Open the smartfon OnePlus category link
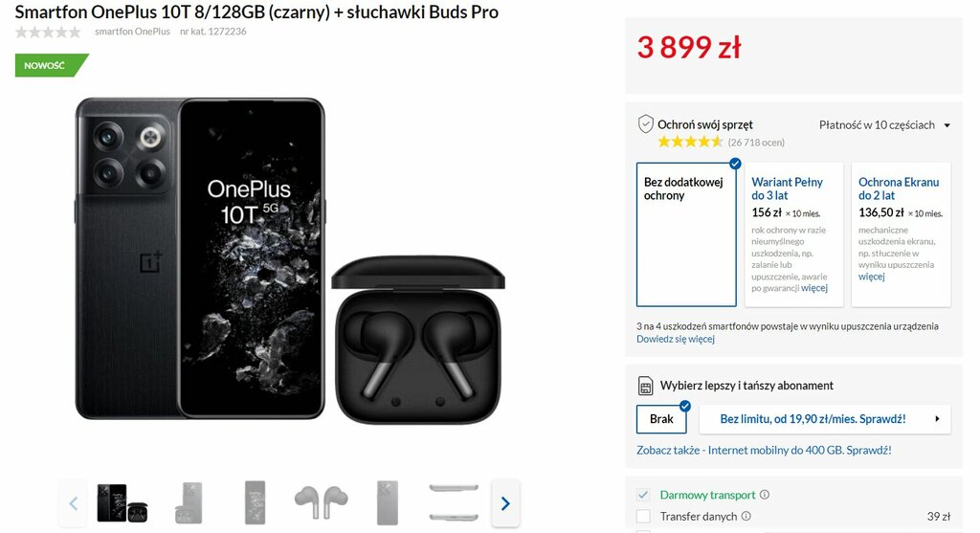 pyautogui.click(x=132, y=32)
